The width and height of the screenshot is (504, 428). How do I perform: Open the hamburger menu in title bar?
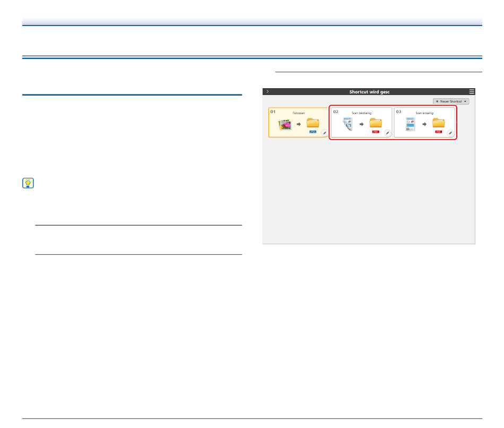471,92
